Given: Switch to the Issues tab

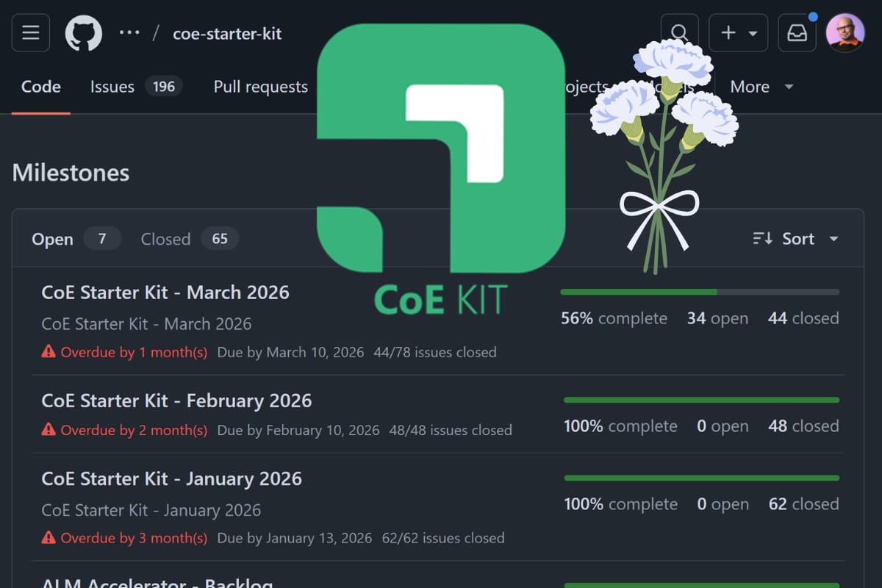Looking at the screenshot, I should pos(136,87).
